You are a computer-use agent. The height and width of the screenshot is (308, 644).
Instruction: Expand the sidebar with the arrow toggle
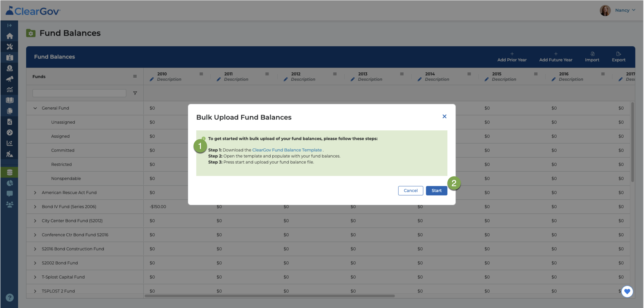point(10,25)
